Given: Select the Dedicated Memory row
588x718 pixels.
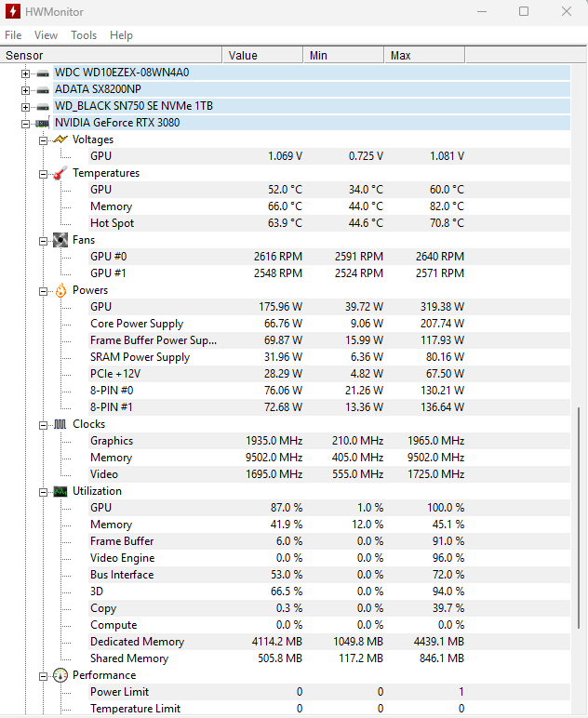Looking at the screenshot, I should pyautogui.click(x=329, y=642).
